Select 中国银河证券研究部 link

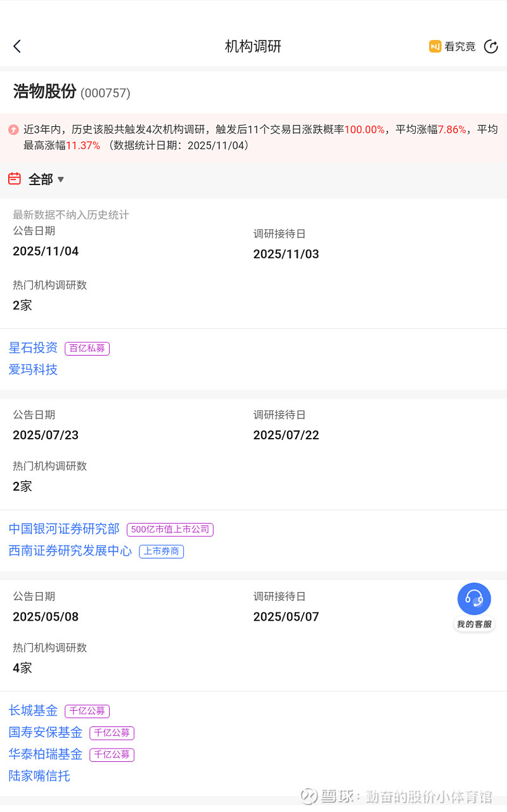tap(64, 529)
